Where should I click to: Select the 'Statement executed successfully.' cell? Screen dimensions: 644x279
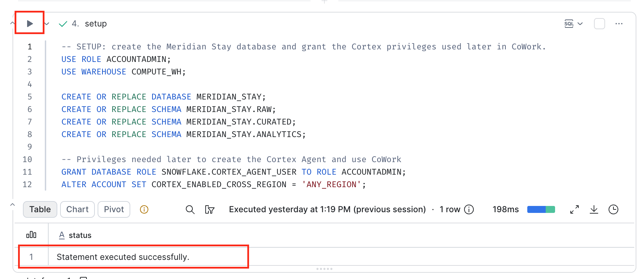pyautogui.click(x=123, y=257)
